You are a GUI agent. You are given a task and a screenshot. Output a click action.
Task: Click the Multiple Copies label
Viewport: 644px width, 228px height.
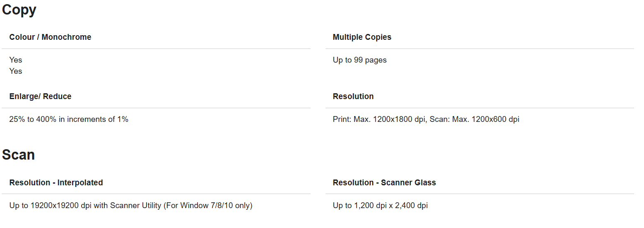click(362, 37)
